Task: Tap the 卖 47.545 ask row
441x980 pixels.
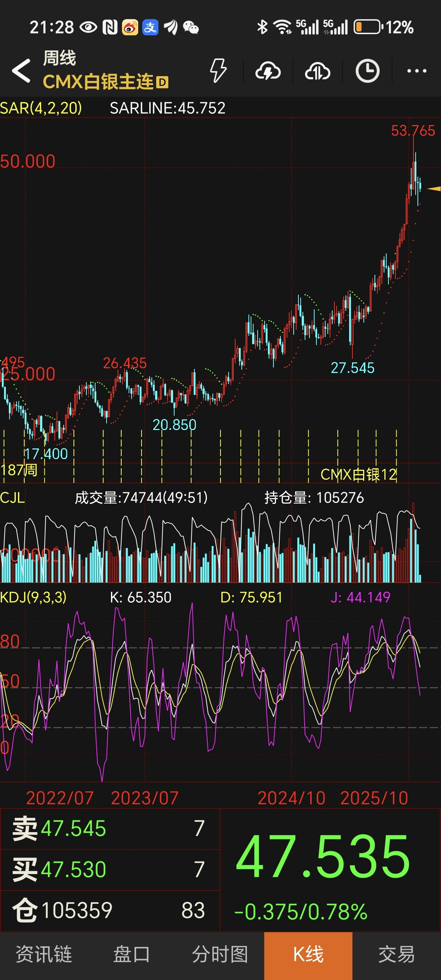Action: click(x=110, y=829)
